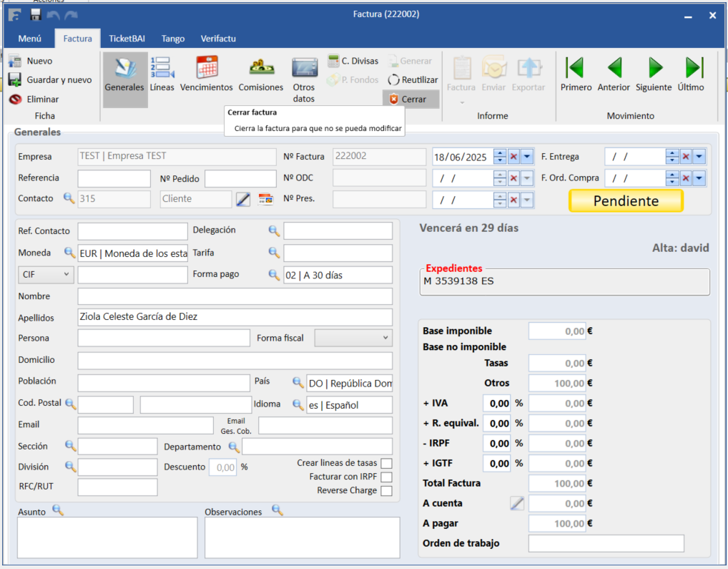Screen dimensions: 728x569
Task: Search Delegación with magnifier icon
Action: pyautogui.click(x=274, y=230)
